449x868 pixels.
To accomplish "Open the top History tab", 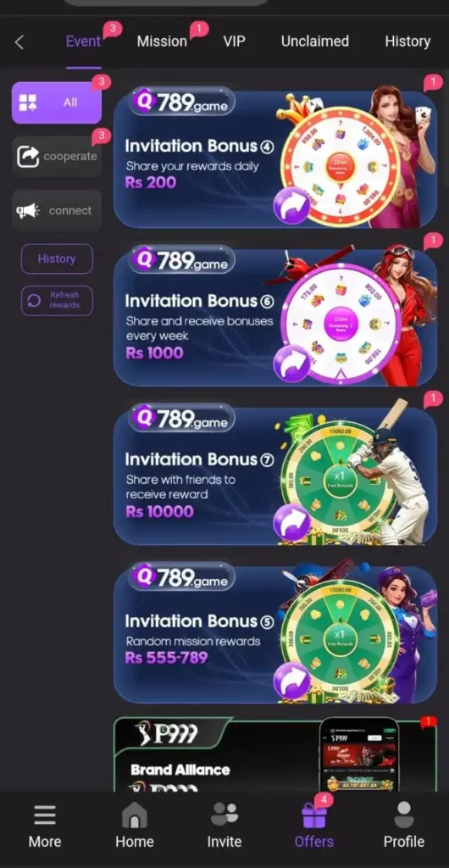I will tap(407, 42).
